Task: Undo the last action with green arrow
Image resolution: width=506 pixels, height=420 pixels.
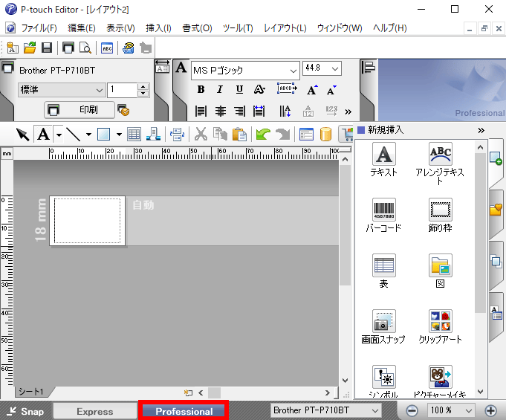Action: pyautogui.click(x=263, y=135)
